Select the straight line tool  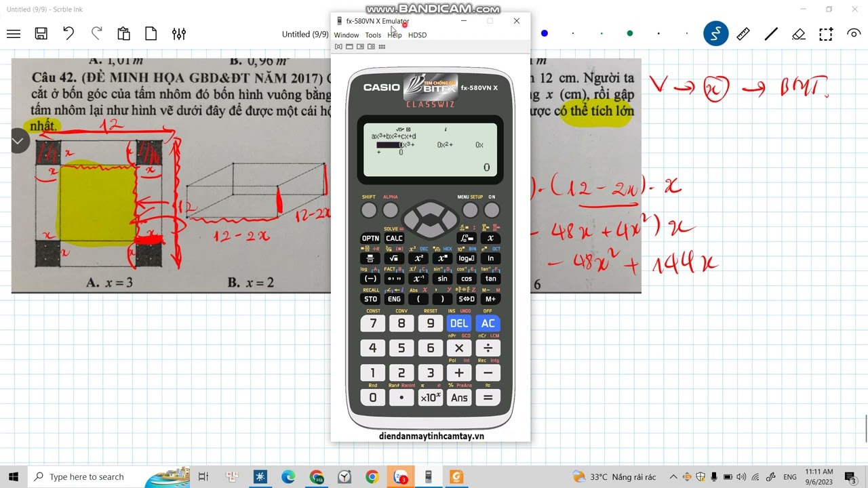[x=771, y=34]
